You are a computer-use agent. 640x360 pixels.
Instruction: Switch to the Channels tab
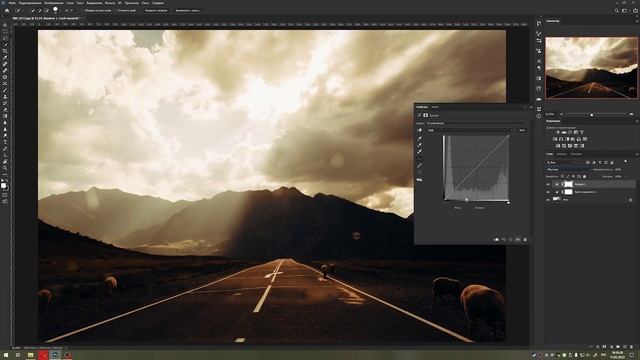coord(562,154)
